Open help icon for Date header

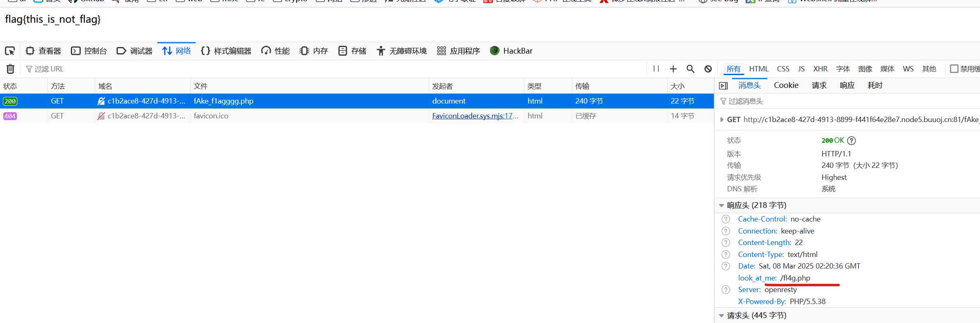pos(726,266)
